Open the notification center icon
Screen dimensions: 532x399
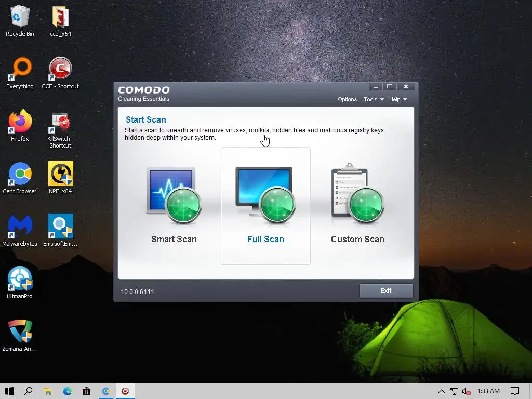(515, 391)
